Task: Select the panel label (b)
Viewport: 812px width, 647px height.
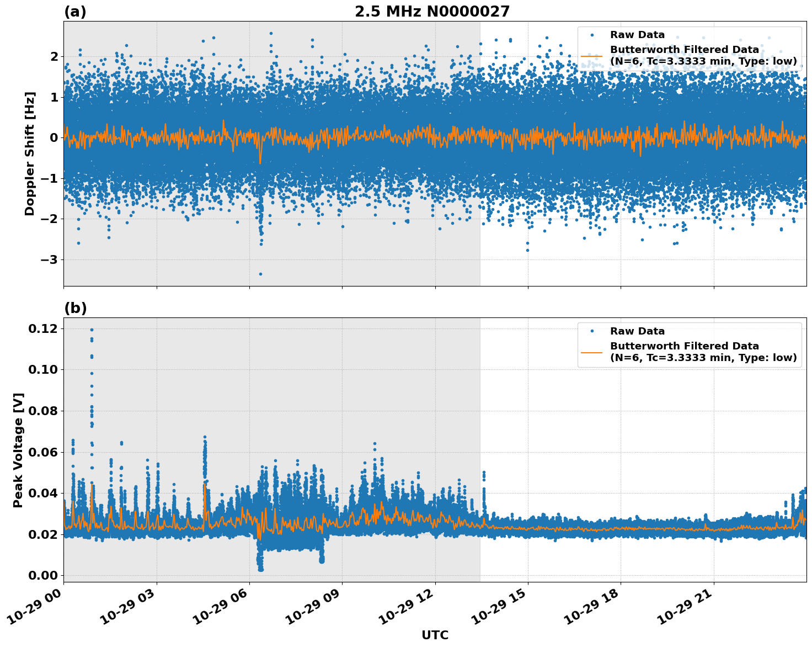Action: pos(76,307)
